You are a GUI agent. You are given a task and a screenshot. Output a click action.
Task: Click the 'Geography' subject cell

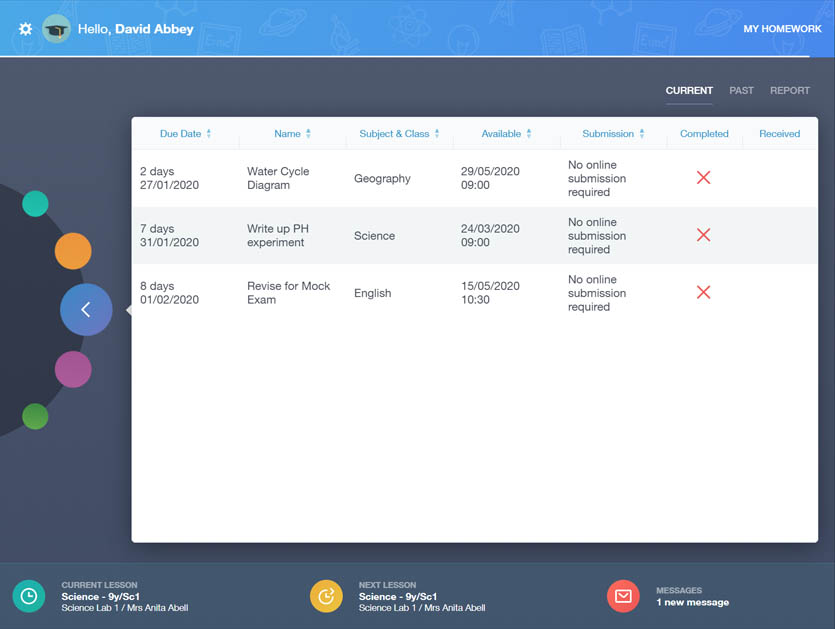tap(382, 178)
